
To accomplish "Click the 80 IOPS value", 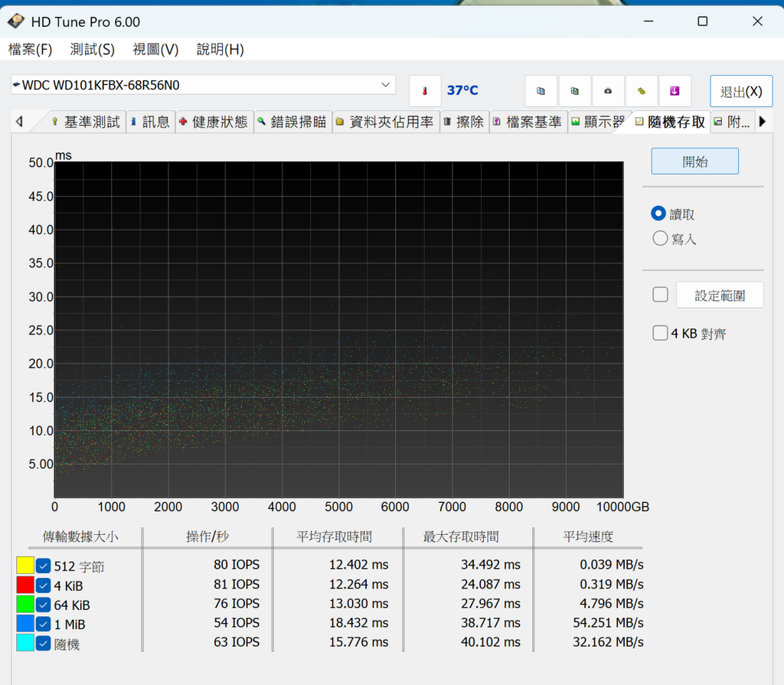I will (237, 565).
